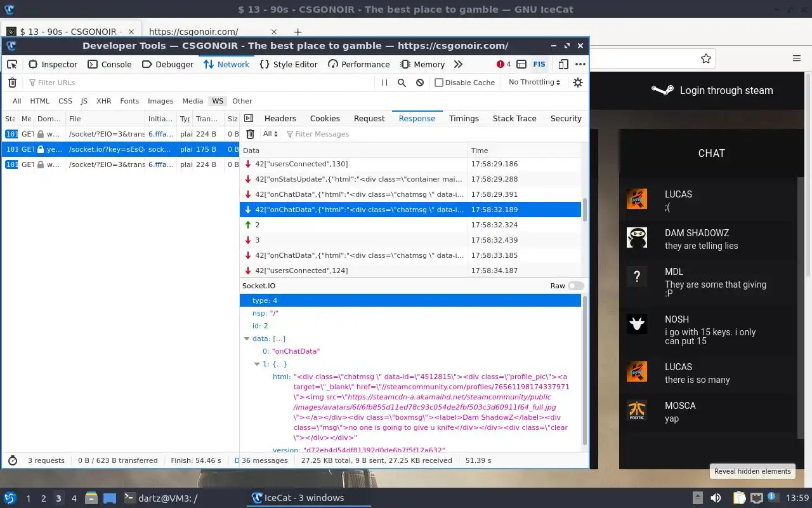Open IceCat hamburger menu
Viewport: 812px width, 508px height.
click(797, 58)
